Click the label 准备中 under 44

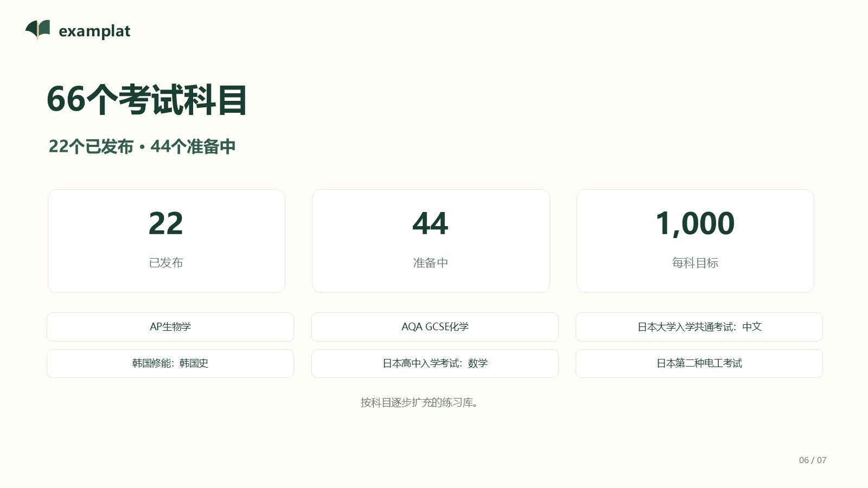(x=431, y=263)
